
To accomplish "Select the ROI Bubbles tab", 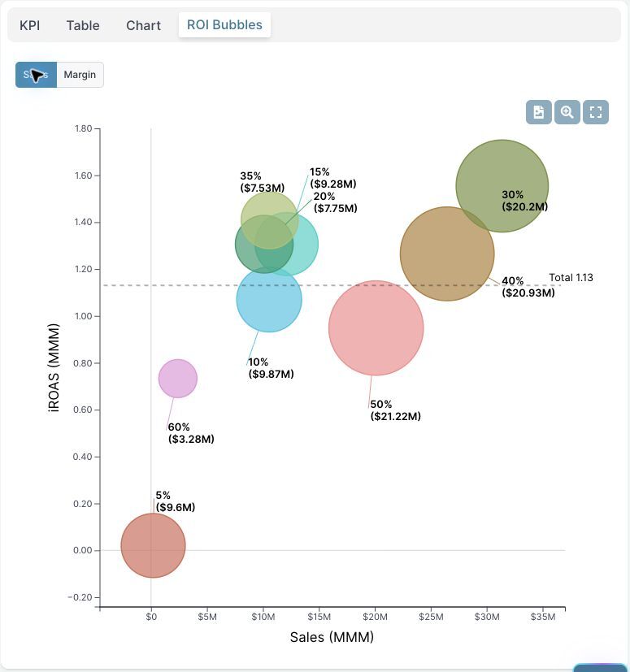I will click(x=224, y=25).
